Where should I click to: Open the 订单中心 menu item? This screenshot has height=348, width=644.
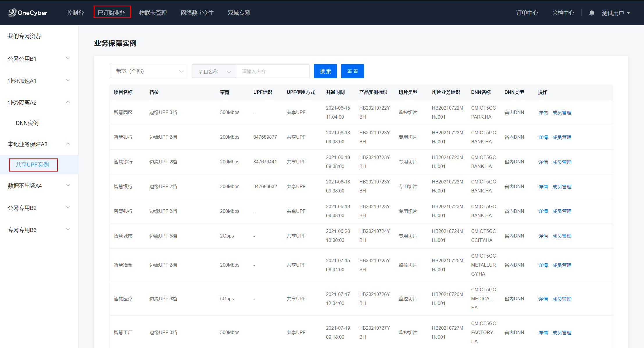(527, 13)
